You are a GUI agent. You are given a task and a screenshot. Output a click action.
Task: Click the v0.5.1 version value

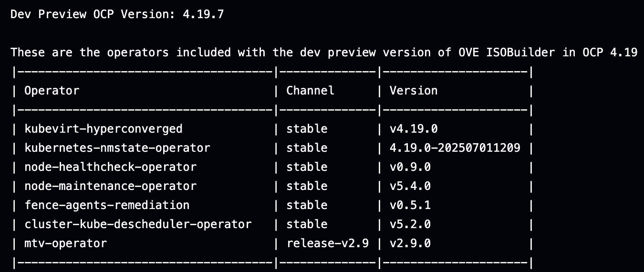[x=410, y=205]
